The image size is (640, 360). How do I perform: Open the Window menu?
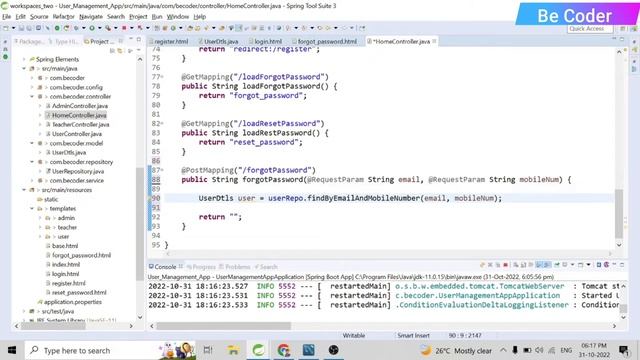178,17
